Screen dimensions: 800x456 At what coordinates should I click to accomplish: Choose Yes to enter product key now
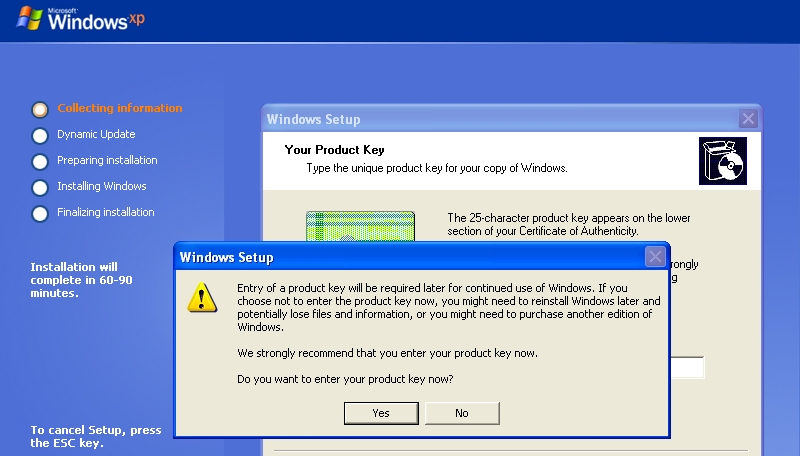tap(381, 413)
